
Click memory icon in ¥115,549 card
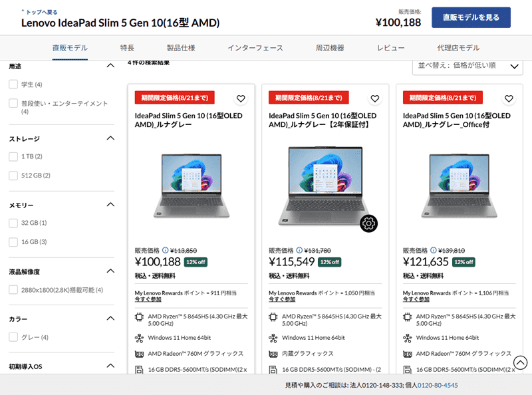point(273,370)
